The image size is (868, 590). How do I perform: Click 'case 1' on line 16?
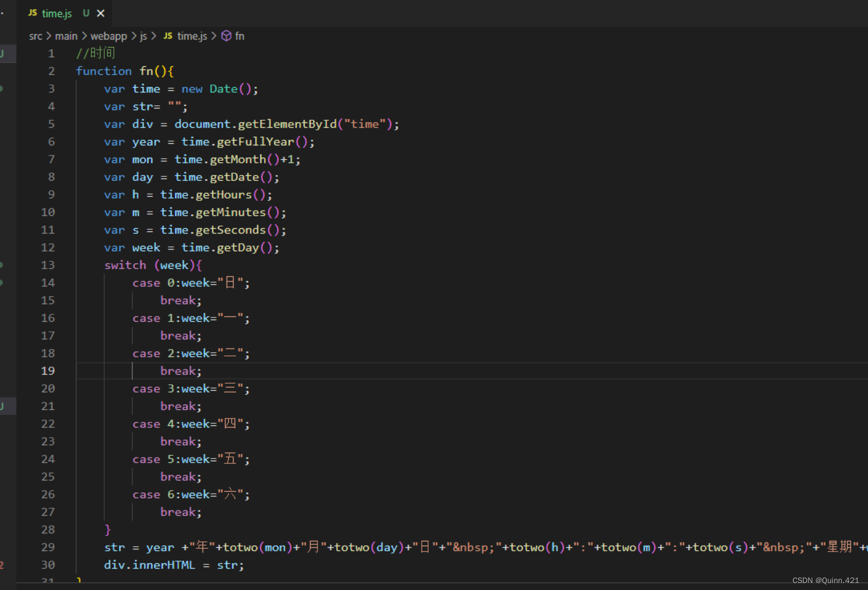tap(153, 318)
